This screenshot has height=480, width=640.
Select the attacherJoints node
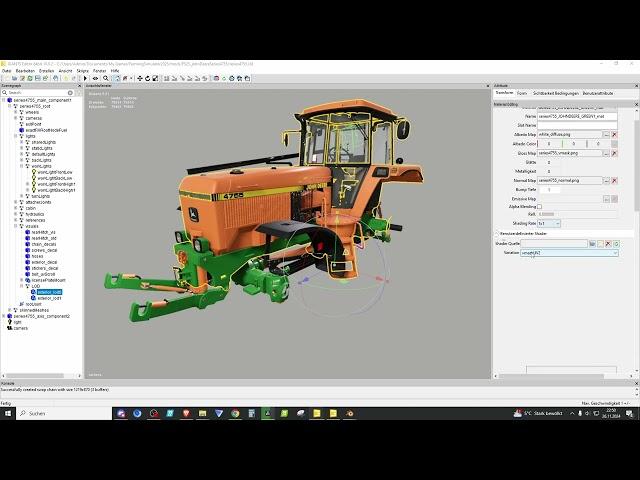click(x=38, y=202)
